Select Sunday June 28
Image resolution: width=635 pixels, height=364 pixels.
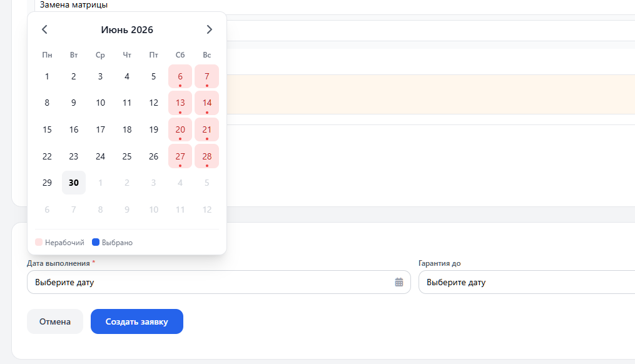pos(207,156)
